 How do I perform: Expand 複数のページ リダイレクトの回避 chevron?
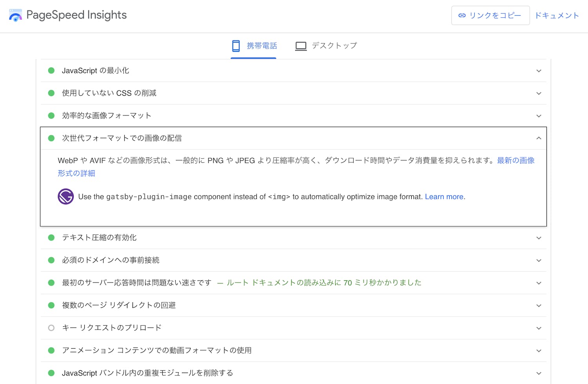coord(539,306)
